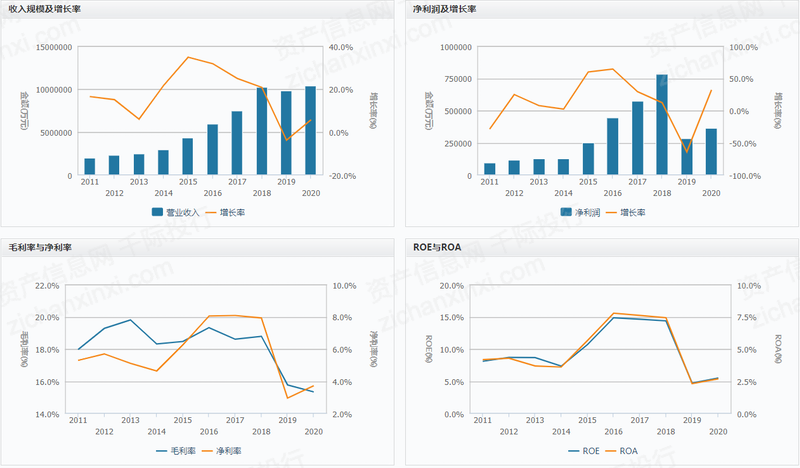Click the 2011 revenue bar

(90, 167)
